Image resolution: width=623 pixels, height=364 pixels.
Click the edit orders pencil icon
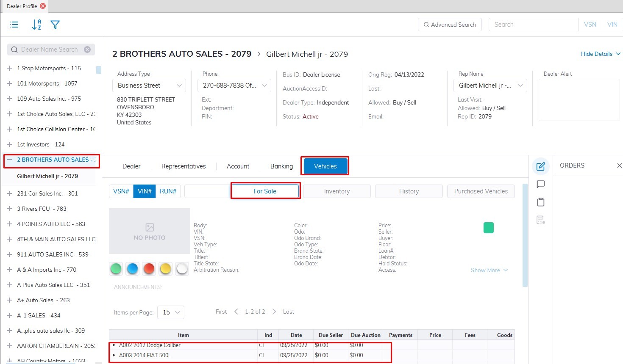click(540, 166)
